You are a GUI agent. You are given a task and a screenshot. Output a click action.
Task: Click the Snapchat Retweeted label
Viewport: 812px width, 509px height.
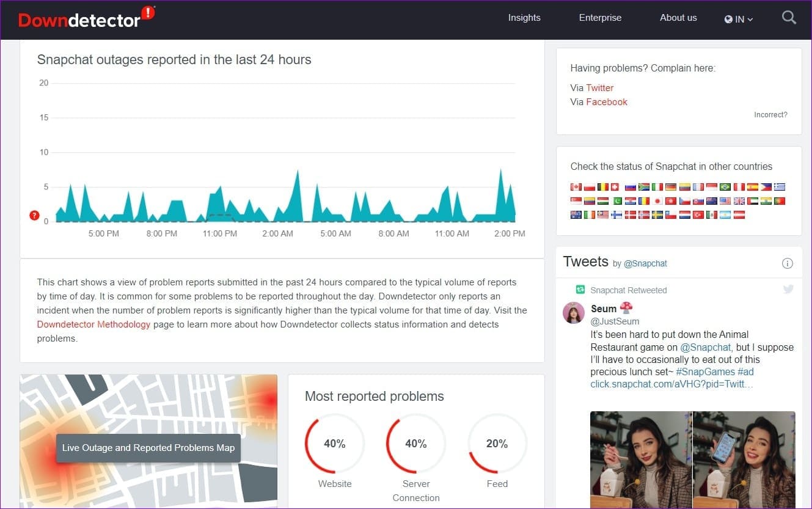[x=629, y=290]
